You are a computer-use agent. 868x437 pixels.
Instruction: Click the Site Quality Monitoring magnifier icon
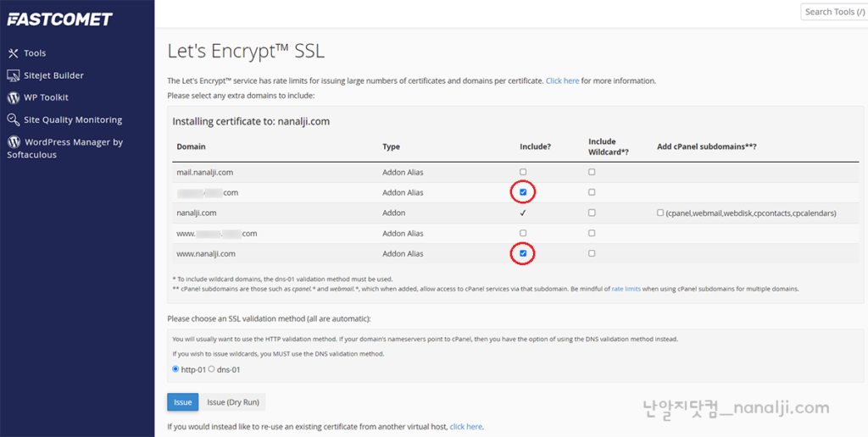pos(13,120)
